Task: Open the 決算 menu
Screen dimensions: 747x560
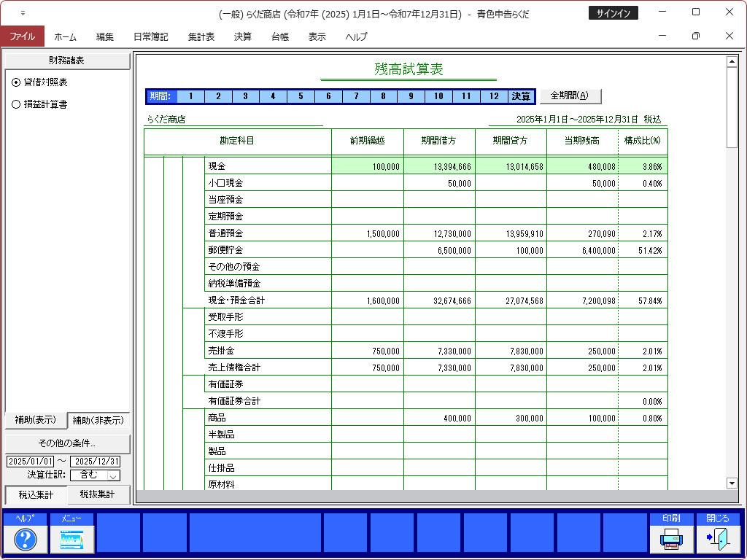Action: (x=243, y=36)
